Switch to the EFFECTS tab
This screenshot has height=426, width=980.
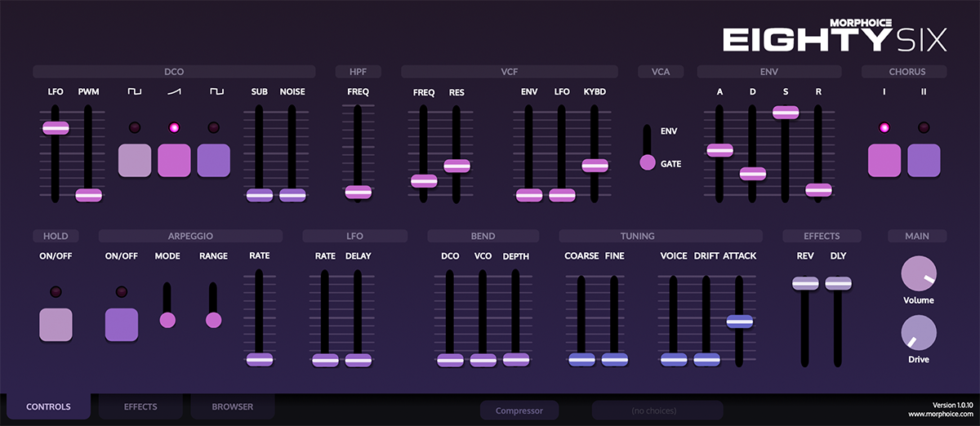(140, 406)
